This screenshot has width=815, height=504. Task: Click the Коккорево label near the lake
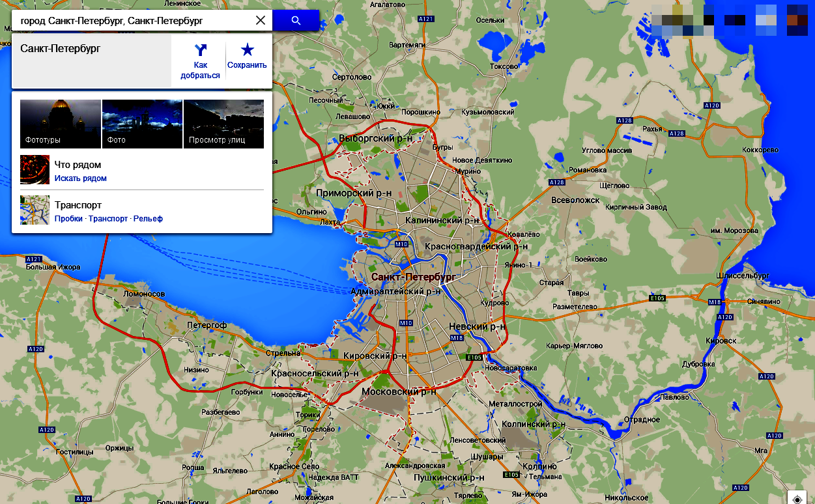click(x=760, y=150)
